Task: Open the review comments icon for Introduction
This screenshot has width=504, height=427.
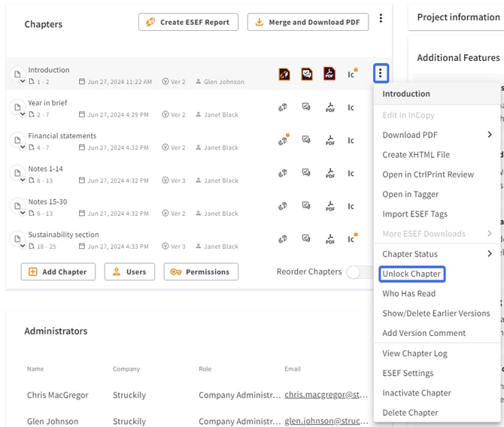Action: point(307,74)
